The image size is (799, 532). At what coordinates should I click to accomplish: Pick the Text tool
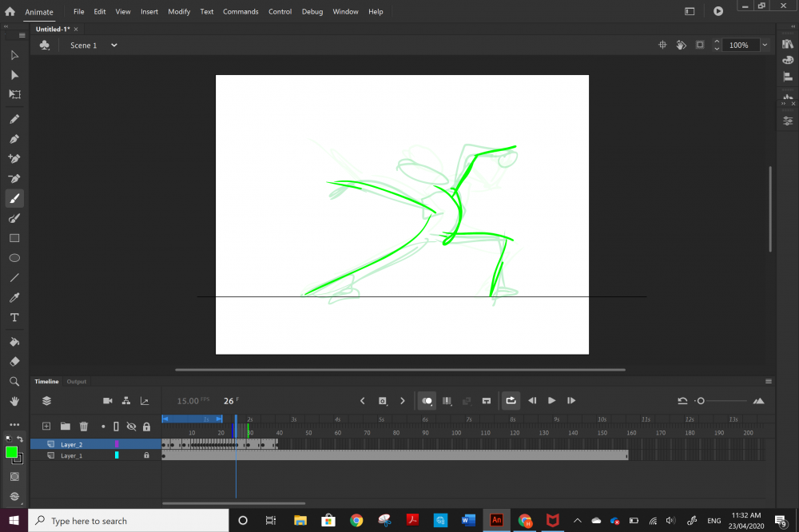point(14,318)
